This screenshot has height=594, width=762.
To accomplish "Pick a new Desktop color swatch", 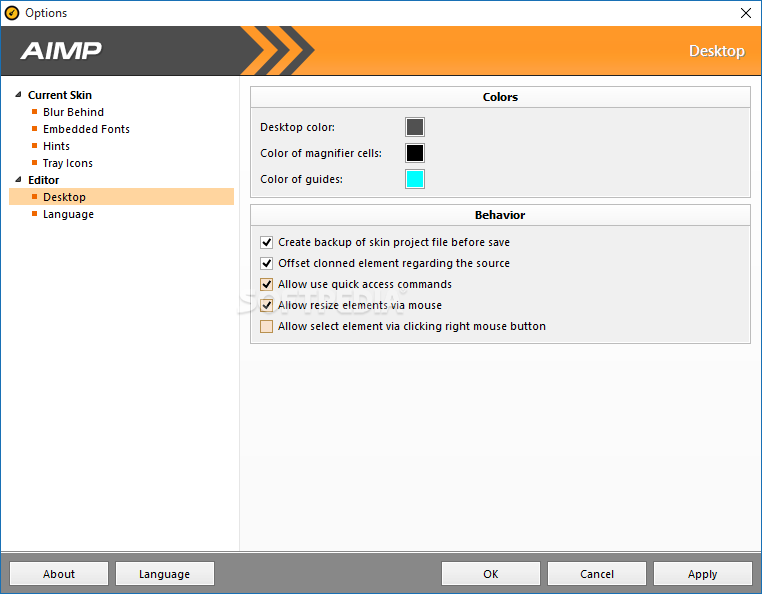I will (415, 127).
